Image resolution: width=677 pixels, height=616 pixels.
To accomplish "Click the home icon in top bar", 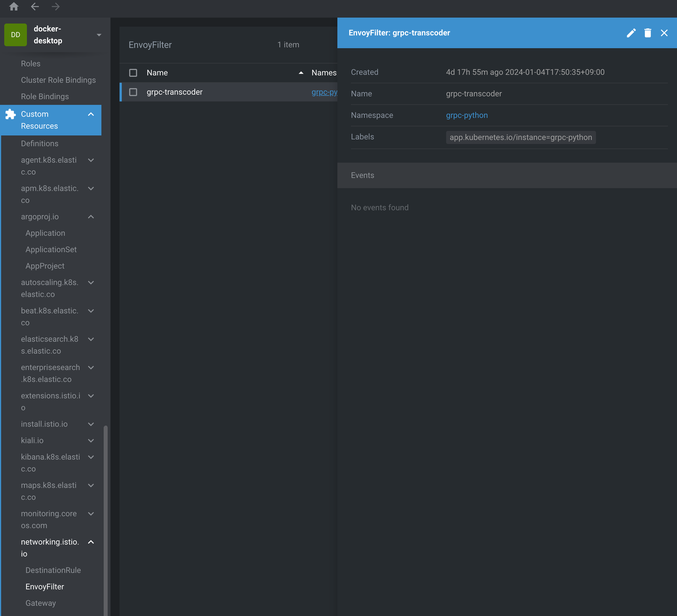I will (x=14, y=7).
